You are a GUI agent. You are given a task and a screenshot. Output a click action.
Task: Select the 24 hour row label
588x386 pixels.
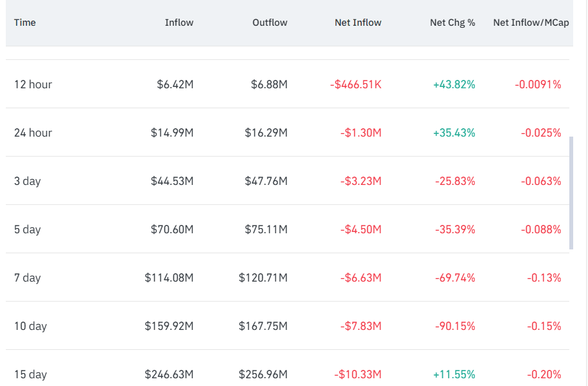[33, 133]
